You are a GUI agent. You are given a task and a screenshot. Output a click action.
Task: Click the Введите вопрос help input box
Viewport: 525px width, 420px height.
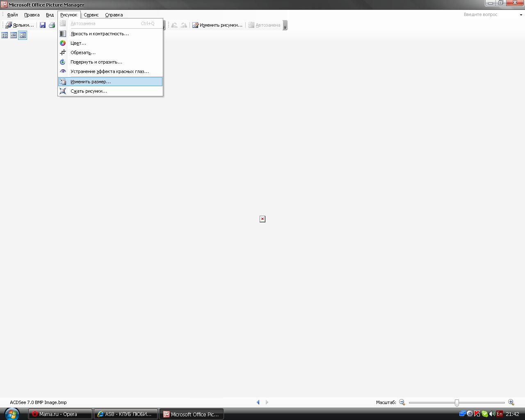tap(490, 14)
